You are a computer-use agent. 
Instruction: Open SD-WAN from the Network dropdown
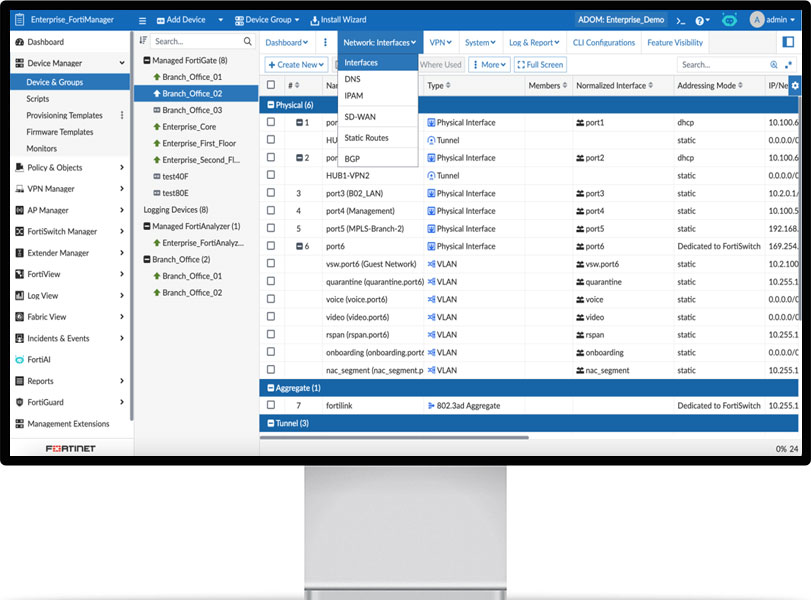(x=378, y=117)
